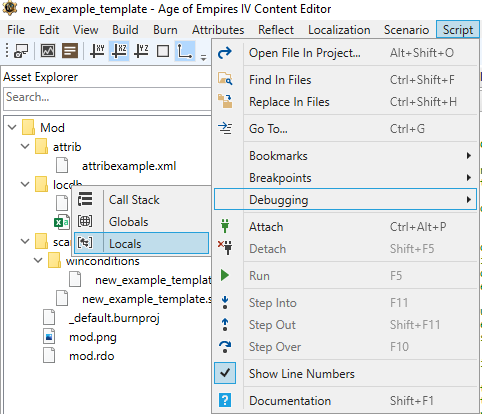Click the image viewer toolbar icon
Viewport: 482px width, 414px height.
pos(48,51)
